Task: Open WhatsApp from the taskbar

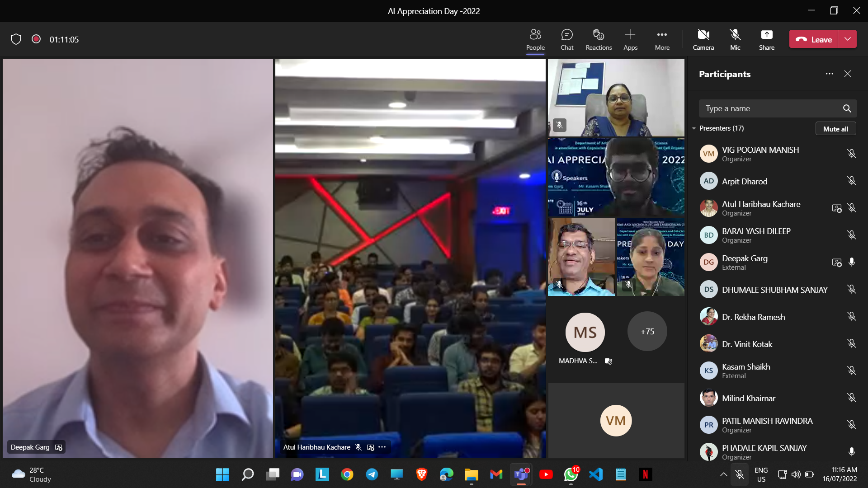Action: [571, 474]
